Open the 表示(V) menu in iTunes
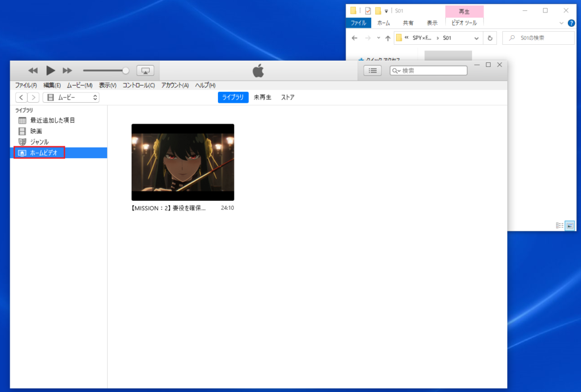 coord(107,85)
